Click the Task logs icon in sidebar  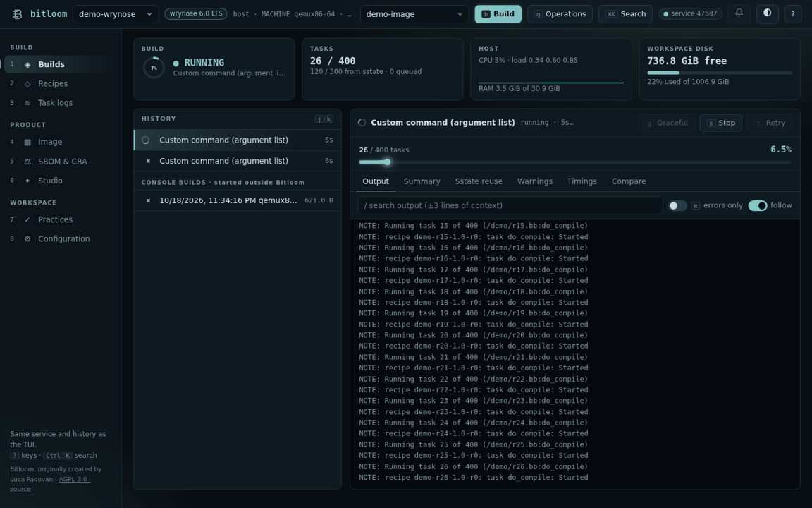point(27,102)
